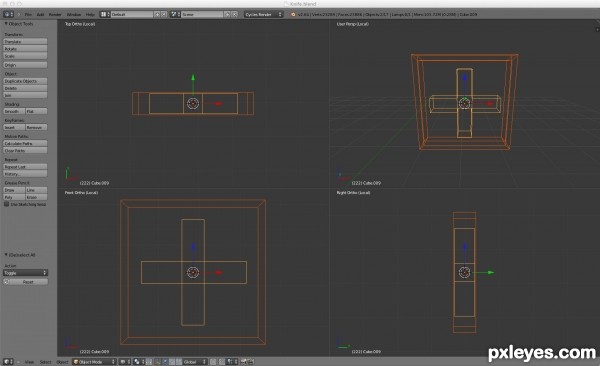This screenshot has width=600, height=366.
Task: Add a new screen layout with plus icon
Action: [x=157, y=14]
